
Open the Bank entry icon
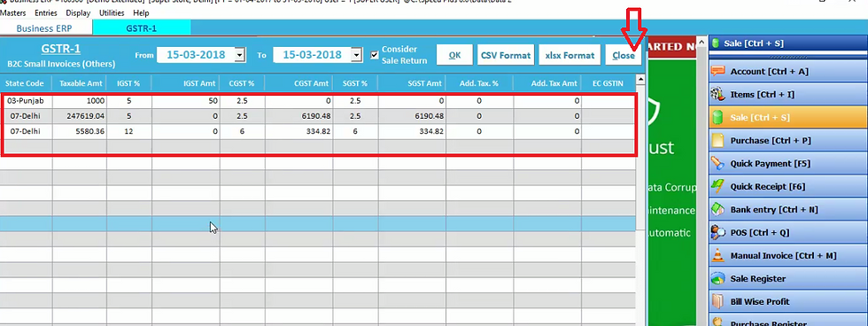click(x=718, y=210)
